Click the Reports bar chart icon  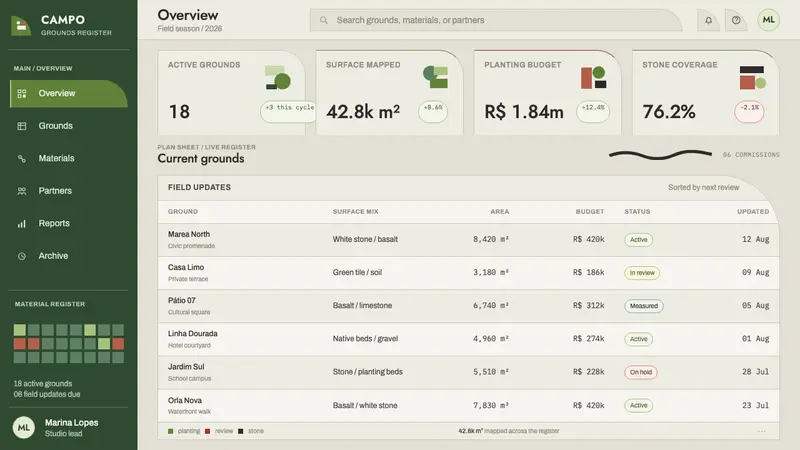pyautogui.click(x=21, y=223)
